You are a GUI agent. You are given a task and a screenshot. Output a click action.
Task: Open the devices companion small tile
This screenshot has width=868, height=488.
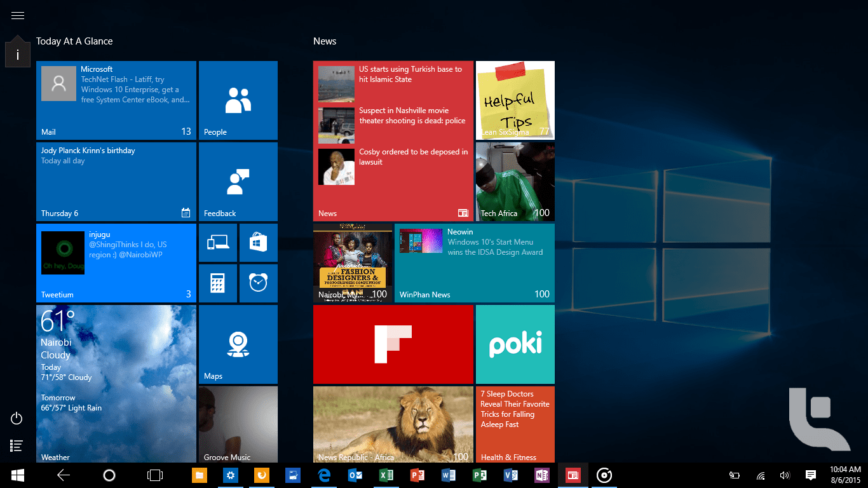pyautogui.click(x=218, y=243)
